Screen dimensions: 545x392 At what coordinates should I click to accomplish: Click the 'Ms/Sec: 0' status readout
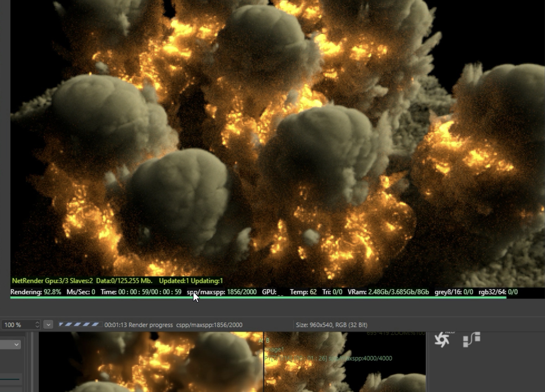tap(81, 292)
